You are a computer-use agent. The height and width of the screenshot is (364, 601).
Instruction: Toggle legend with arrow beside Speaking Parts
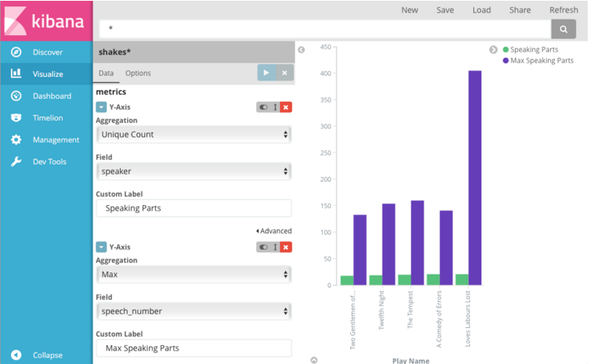pos(494,50)
